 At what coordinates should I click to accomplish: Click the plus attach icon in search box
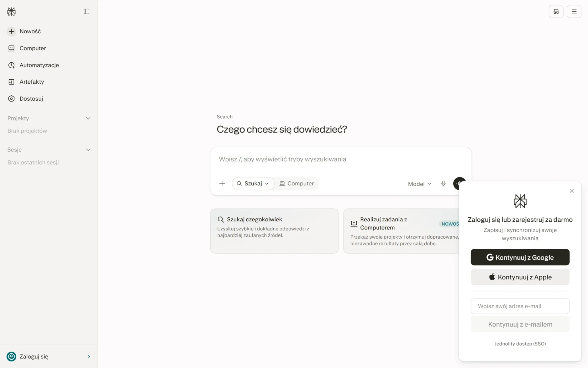point(222,183)
